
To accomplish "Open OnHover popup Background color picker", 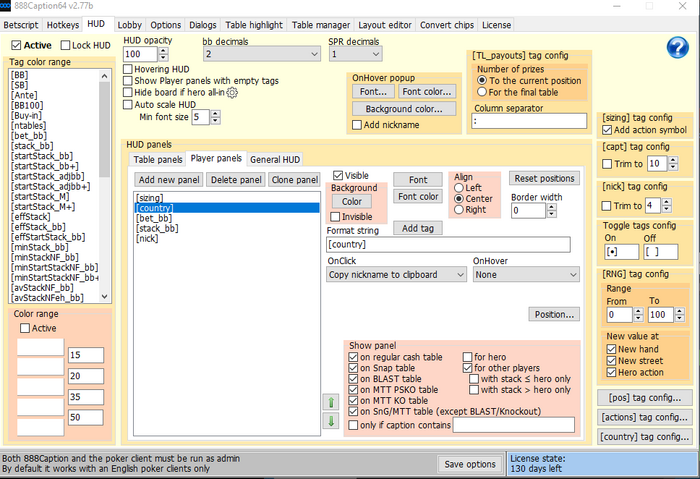I will (x=404, y=109).
